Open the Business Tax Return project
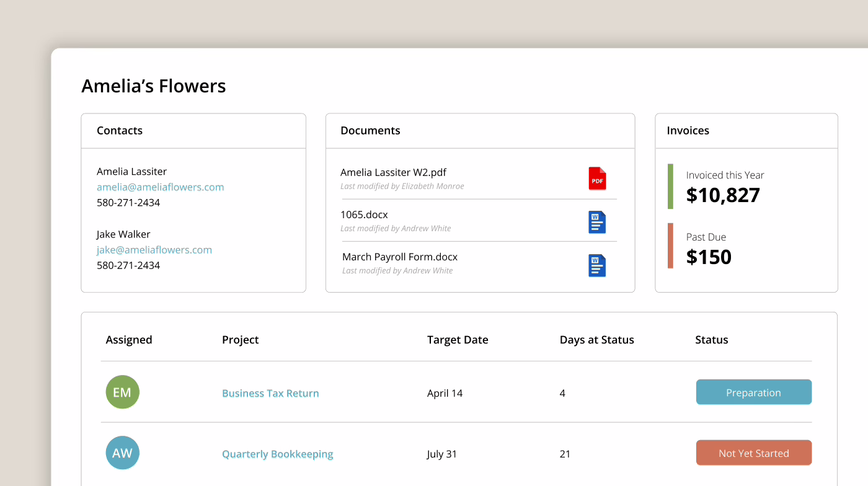Image resolution: width=868 pixels, height=486 pixels. pos(270,393)
